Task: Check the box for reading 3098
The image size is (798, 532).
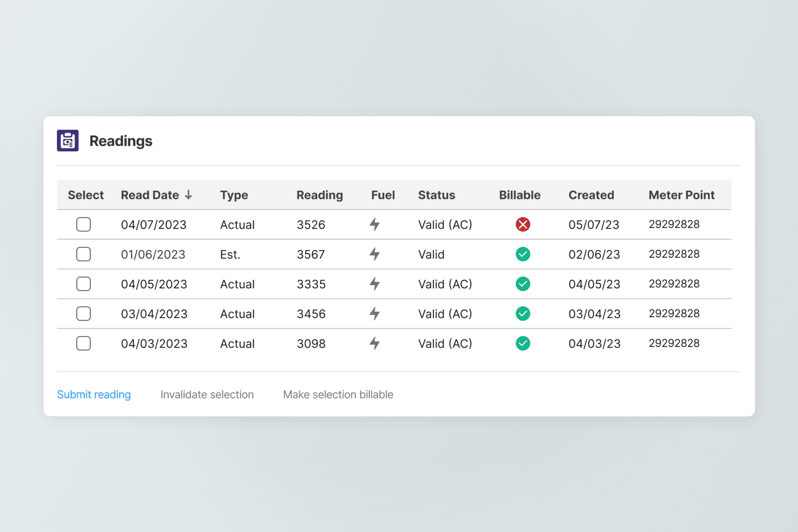Action: [84, 343]
